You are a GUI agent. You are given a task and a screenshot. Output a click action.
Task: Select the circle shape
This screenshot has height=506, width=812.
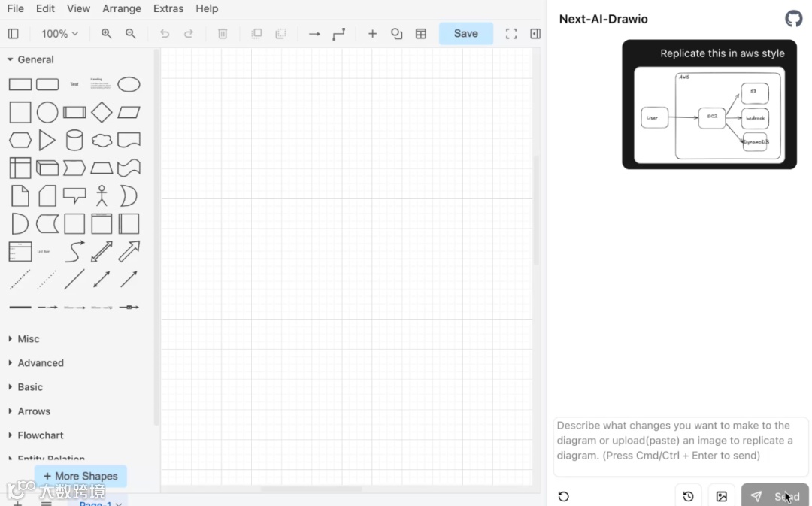pos(47,112)
